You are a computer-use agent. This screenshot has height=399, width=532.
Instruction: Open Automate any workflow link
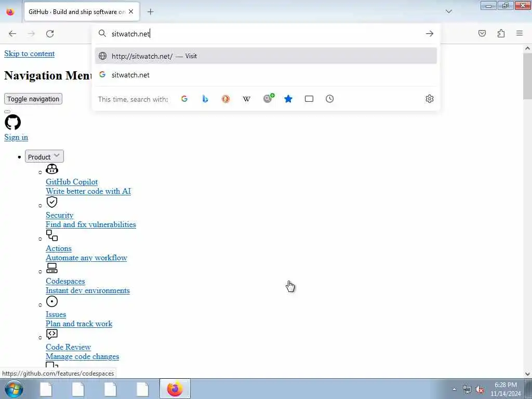tap(87, 258)
